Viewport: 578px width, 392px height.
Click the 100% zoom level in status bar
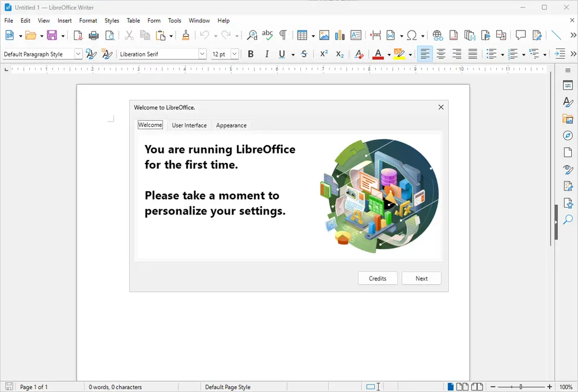pos(566,387)
